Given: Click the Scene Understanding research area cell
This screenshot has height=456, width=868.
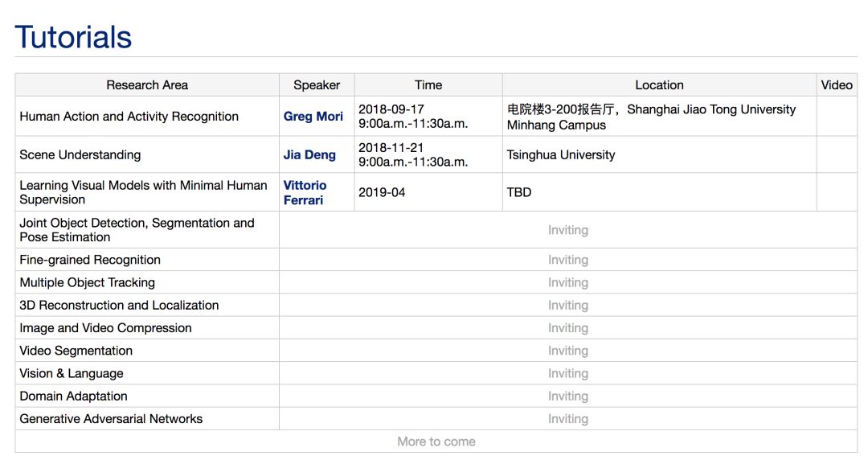Looking at the screenshot, I should (x=80, y=155).
